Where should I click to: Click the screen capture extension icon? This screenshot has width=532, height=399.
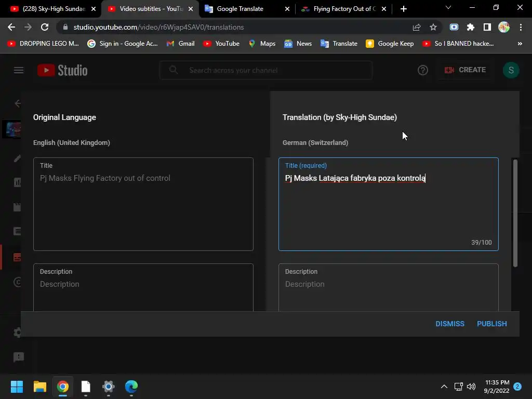pos(454,27)
